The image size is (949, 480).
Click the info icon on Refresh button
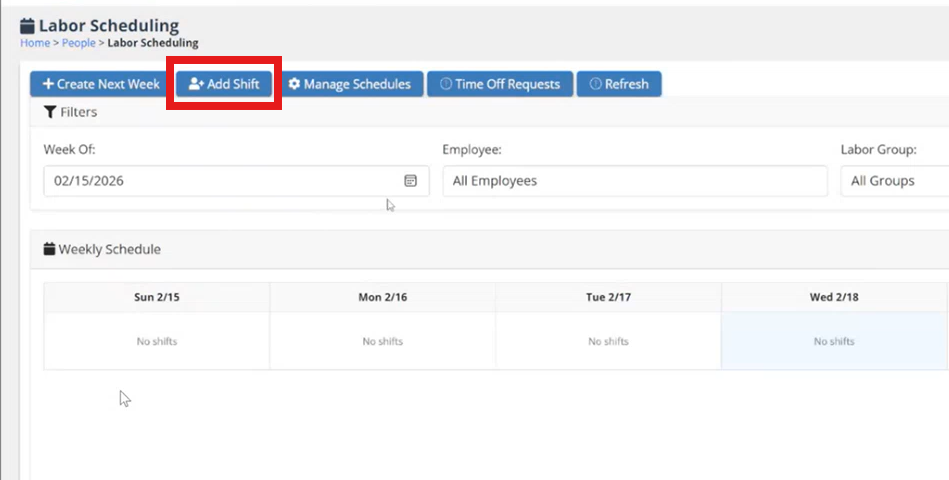[595, 84]
